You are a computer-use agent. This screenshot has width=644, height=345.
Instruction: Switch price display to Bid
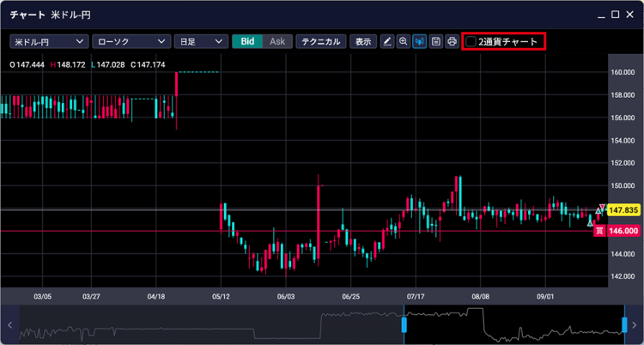[247, 41]
